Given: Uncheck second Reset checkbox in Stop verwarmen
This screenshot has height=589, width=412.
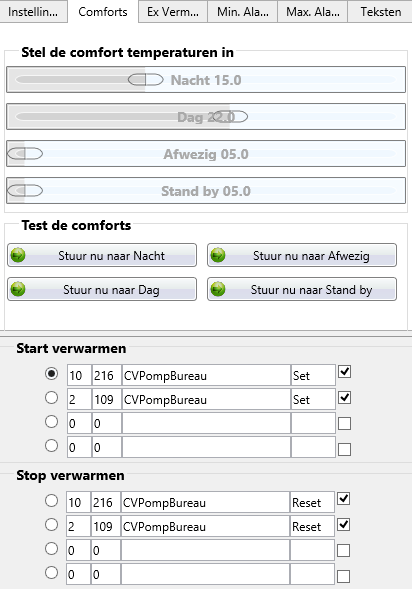Looking at the screenshot, I should pos(344,525).
